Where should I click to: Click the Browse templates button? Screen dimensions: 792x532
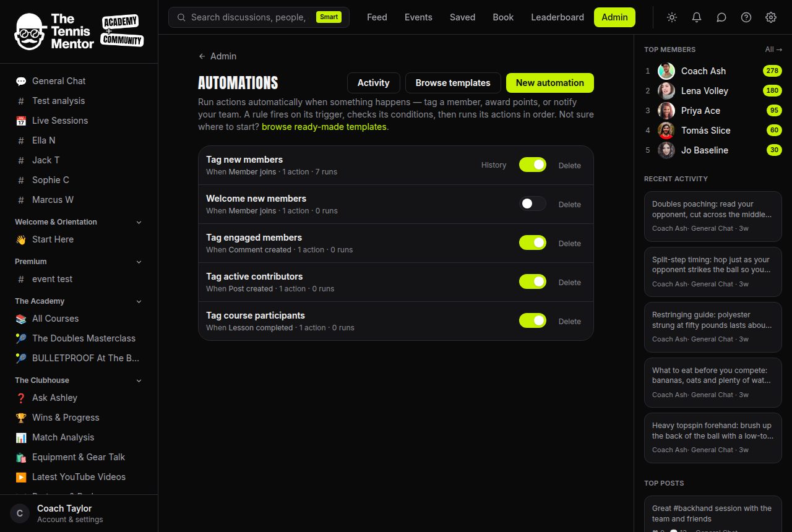click(x=453, y=83)
